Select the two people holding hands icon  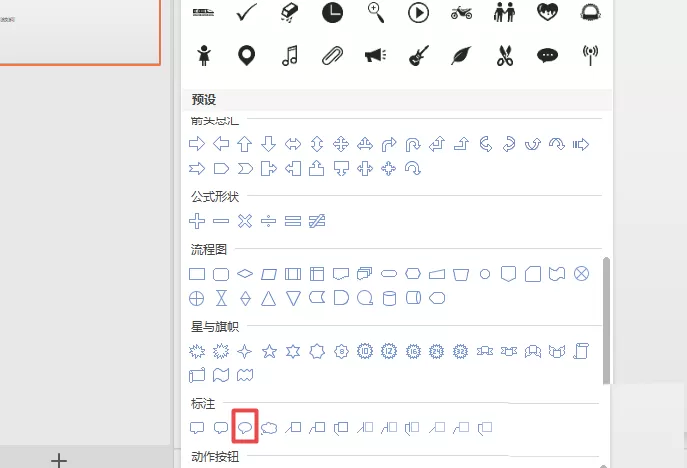[x=504, y=13]
